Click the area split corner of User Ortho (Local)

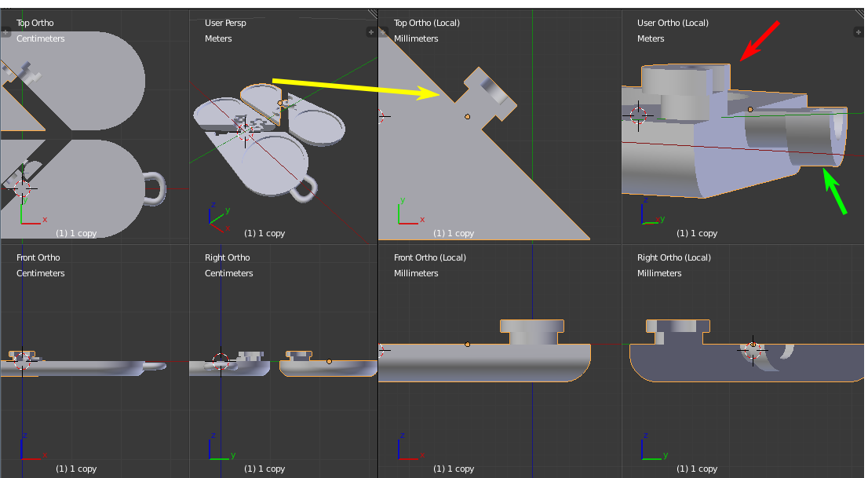coord(863,13)
